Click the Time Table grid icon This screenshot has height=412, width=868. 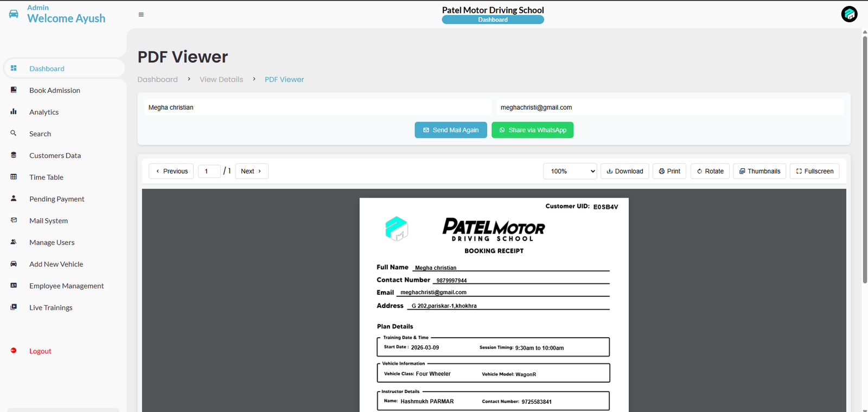pos(14,177)
